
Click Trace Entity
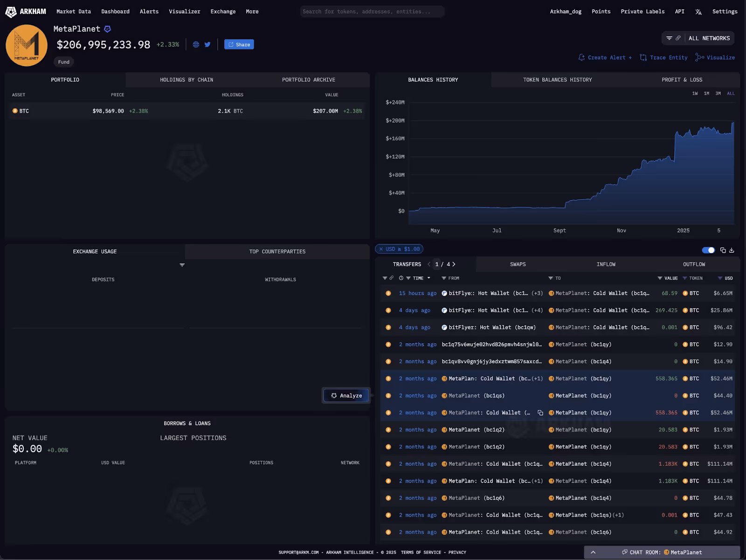click(664, 58)
